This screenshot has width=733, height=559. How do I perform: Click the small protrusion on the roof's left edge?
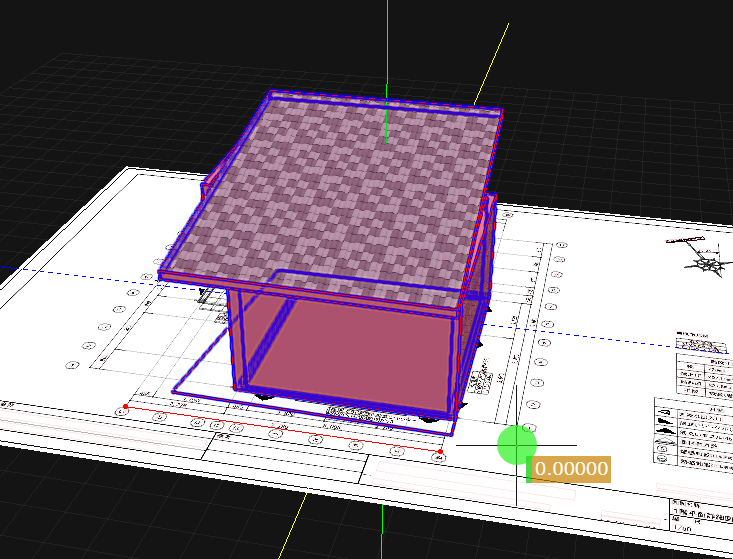coord(210,186)
